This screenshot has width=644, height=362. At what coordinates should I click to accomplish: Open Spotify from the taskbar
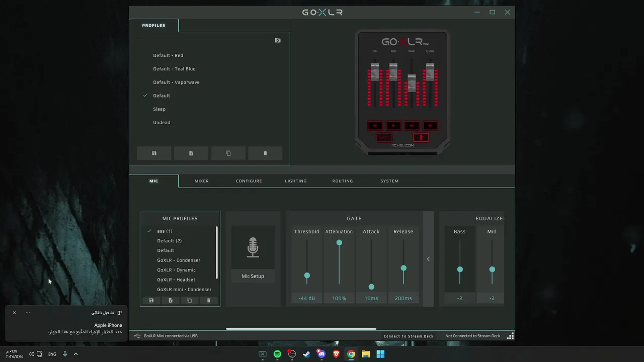tap(277, 354)
